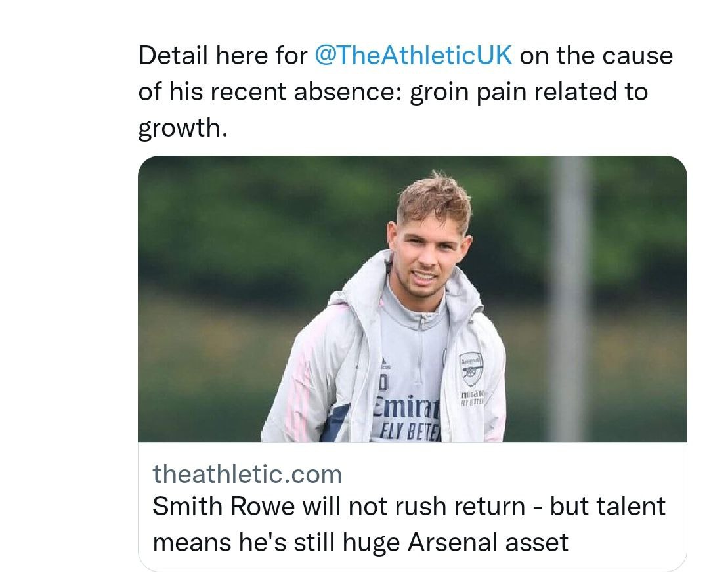Click the theathletic.com domain text

(x=247, y=473)
